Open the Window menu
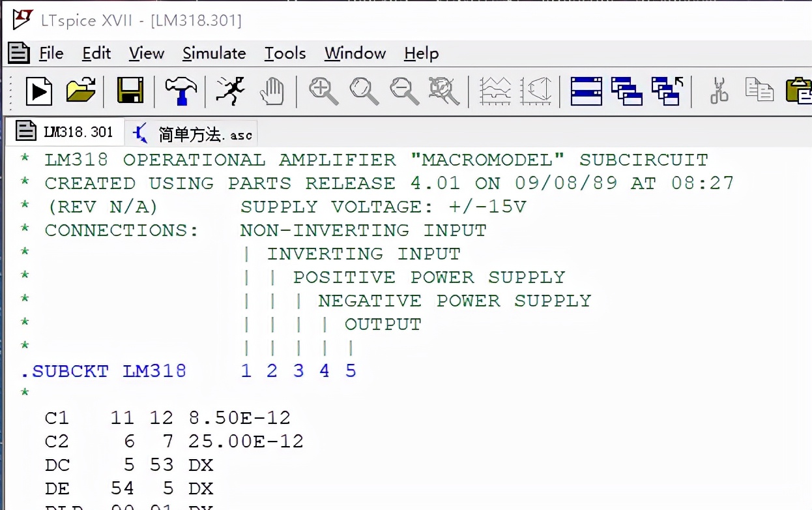Image resolution: width=812 pixels, height=510 pixels. 355,53
